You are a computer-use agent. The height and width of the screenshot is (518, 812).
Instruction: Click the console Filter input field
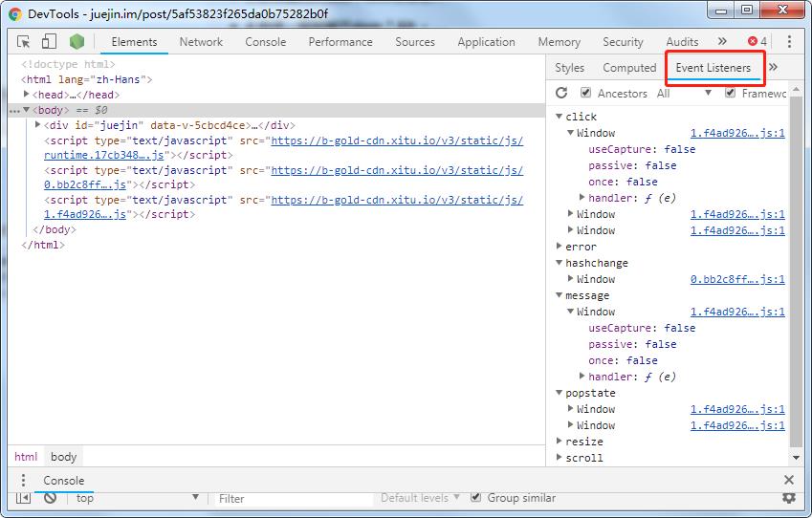point(292,498)
